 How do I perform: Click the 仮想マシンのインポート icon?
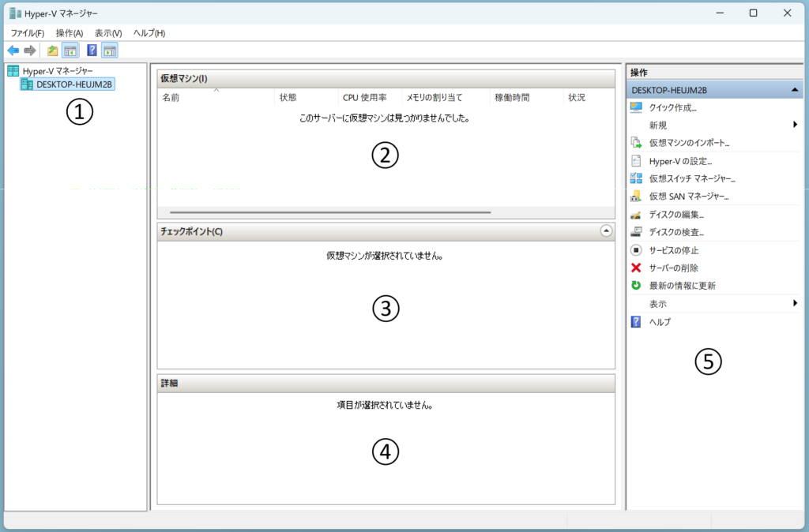636,143
